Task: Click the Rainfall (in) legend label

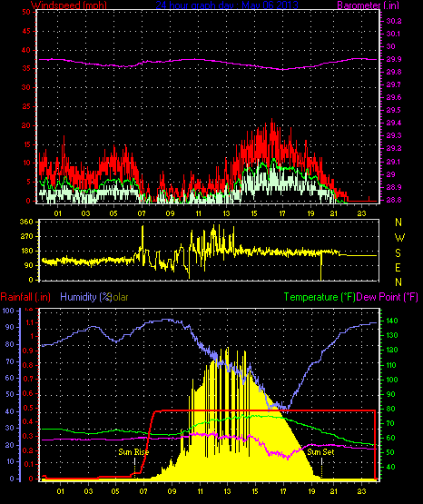Action: point(25,297)
